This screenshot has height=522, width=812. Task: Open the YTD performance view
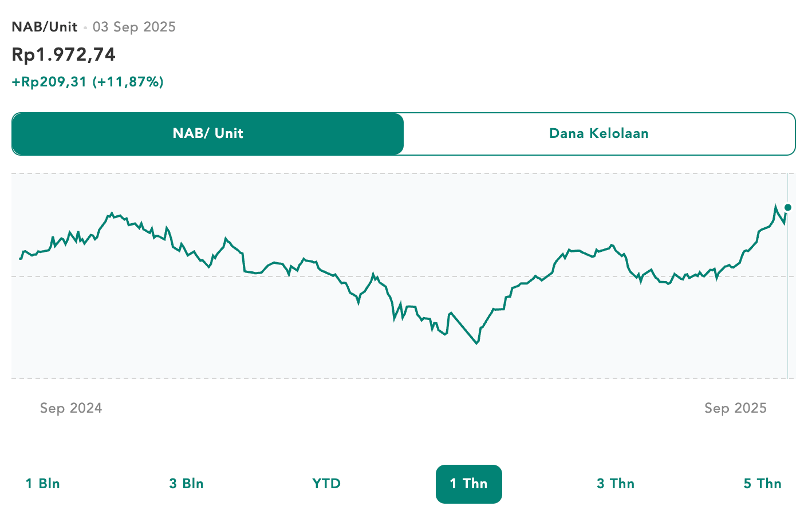[x=326, y=484]
